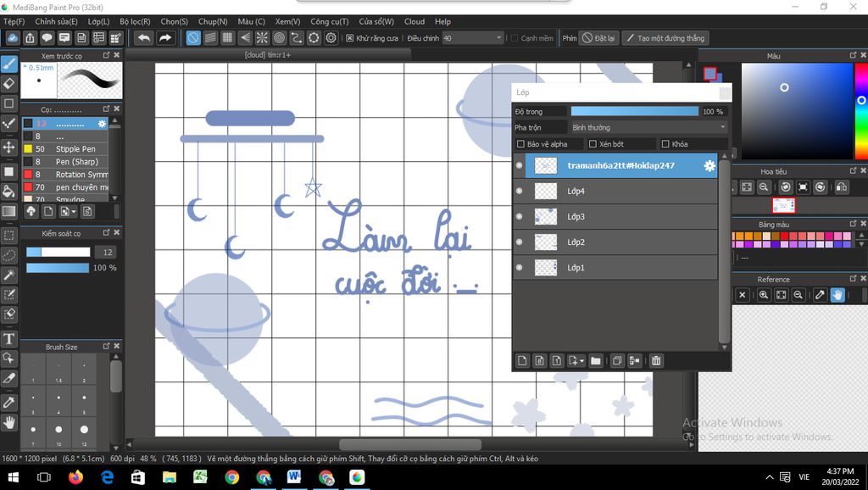Turn off snap with the circle-slash icon
This screenshot has height=490, width=868.
(193, 37)
